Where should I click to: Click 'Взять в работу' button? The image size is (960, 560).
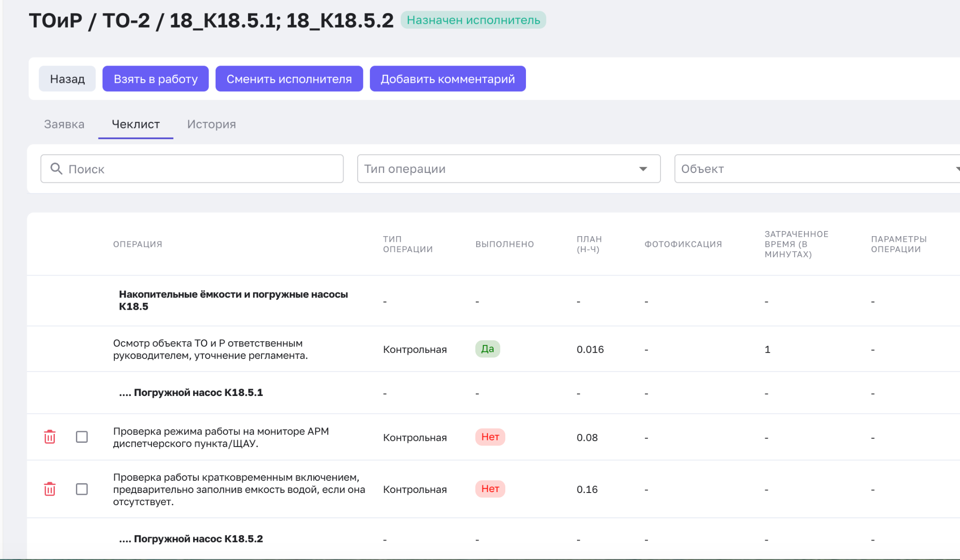156,79
